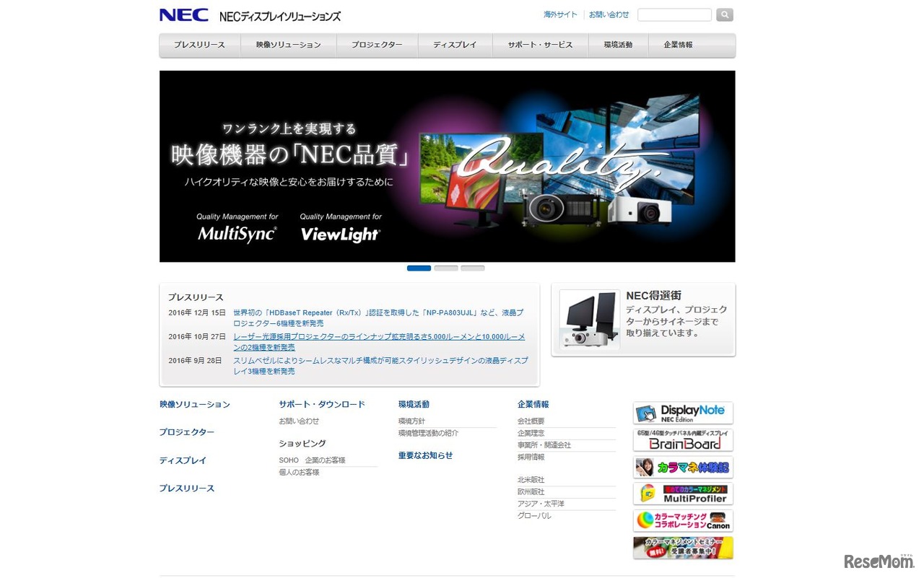The width and height of the screenshot is (924, 578).
Task: Activate the fourth carousel indicator dot
Action: (500, 268)
